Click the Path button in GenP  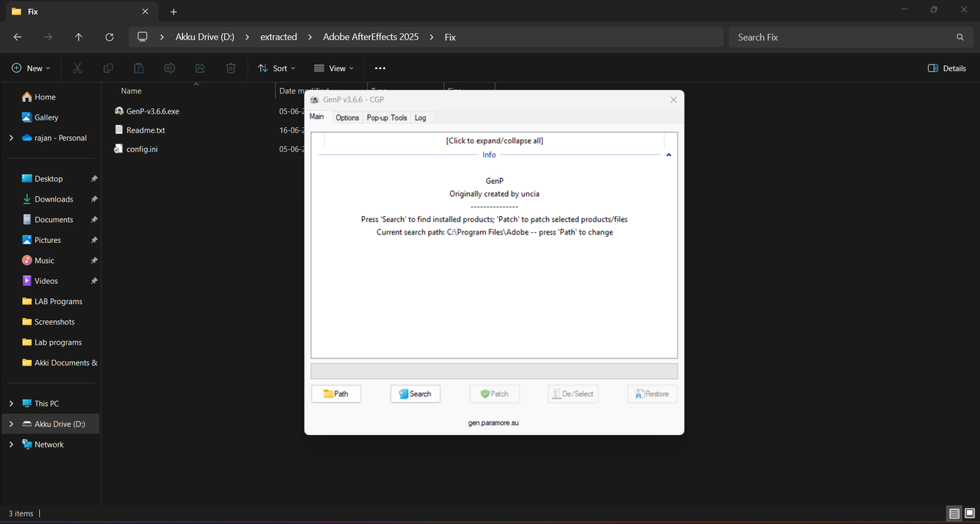click(336, 394)
